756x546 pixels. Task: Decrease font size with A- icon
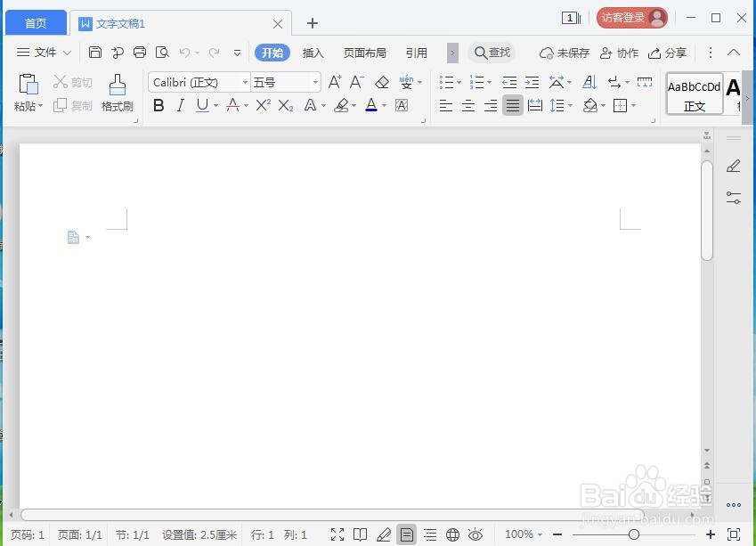pos(357,82)
